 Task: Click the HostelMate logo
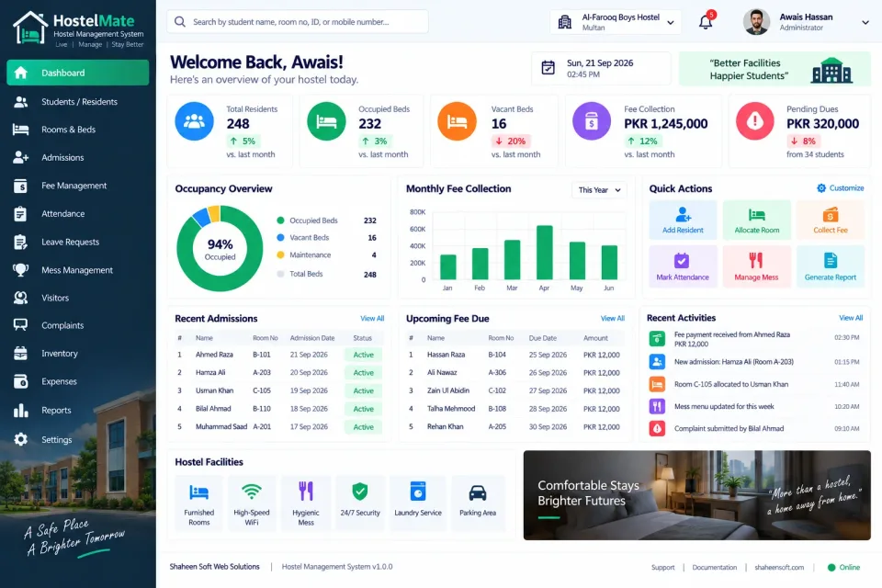pyautogui.click(x=78, y=28)
